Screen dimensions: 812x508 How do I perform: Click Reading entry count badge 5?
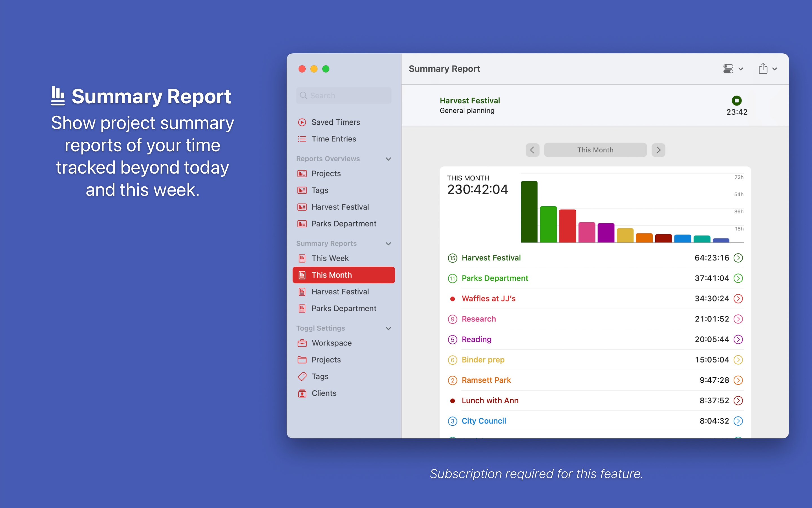[x=452, y=340]
